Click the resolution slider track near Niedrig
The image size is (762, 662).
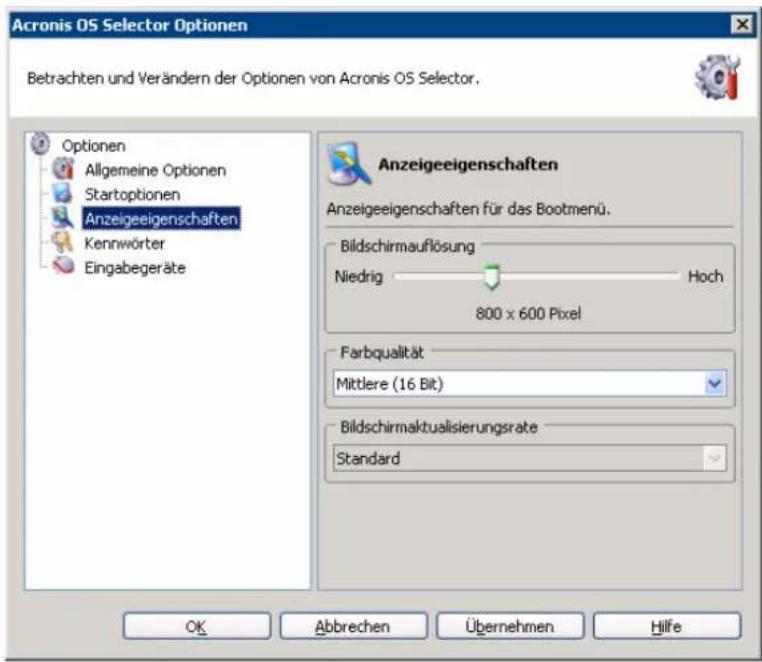pyautogui.click(x=412, y=276)
